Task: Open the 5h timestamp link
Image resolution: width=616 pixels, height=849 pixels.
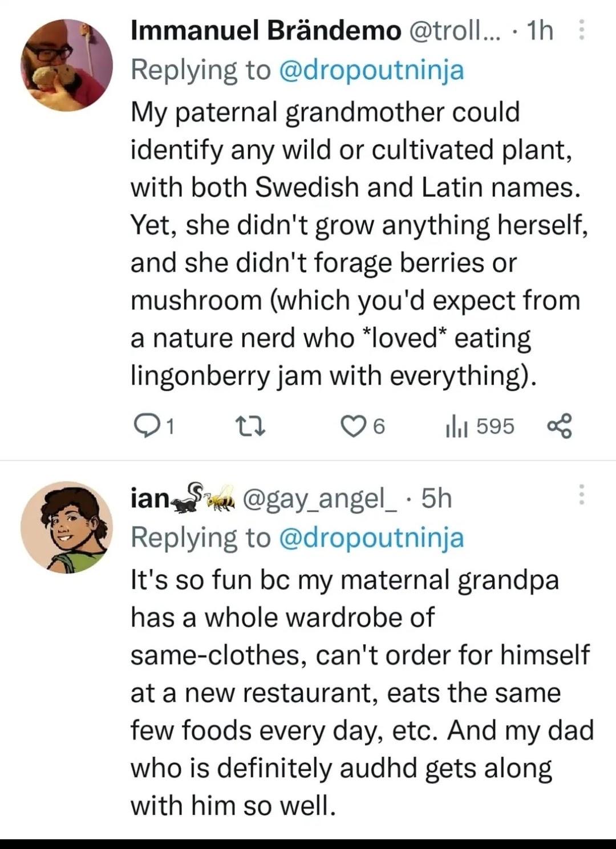Action: (x=436, y=499)
